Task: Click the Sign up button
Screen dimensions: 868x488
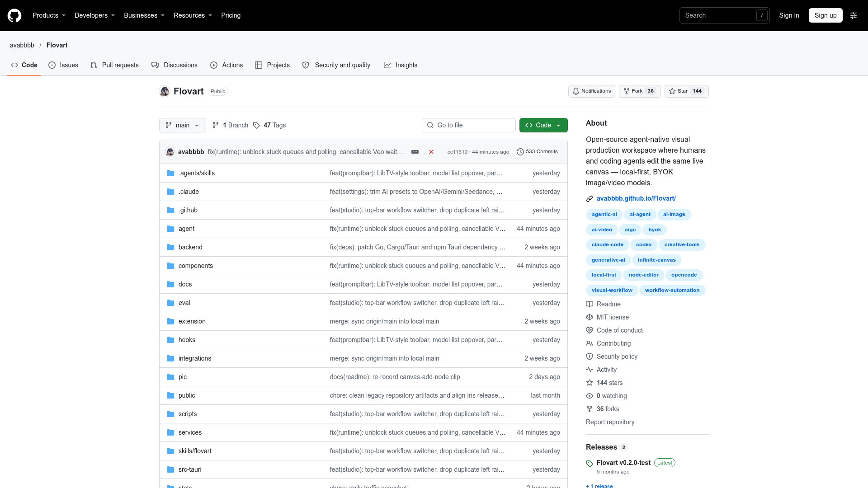Action: (826, 15)
